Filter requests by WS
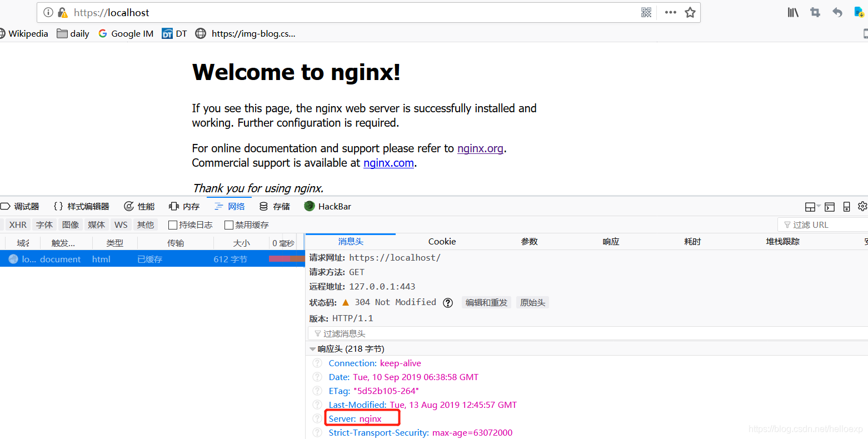868x439 pixels. [x=121, y=225]
